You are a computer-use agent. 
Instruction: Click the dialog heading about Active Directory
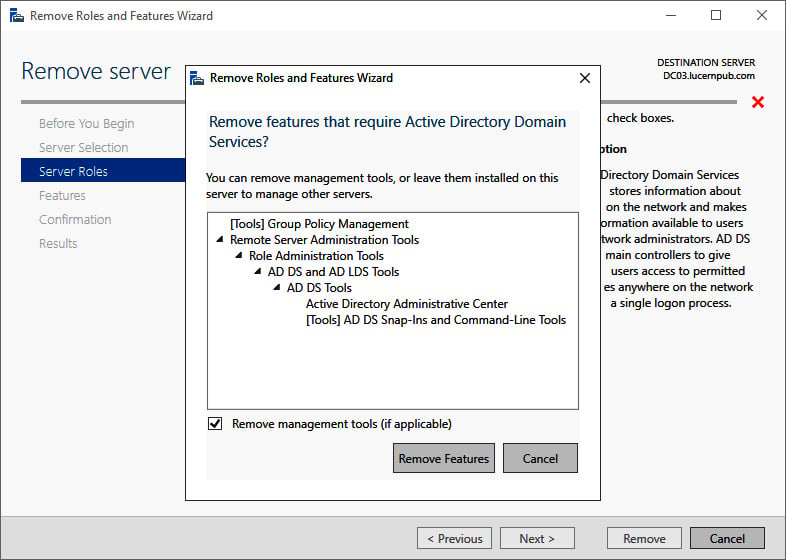[387, 131]
